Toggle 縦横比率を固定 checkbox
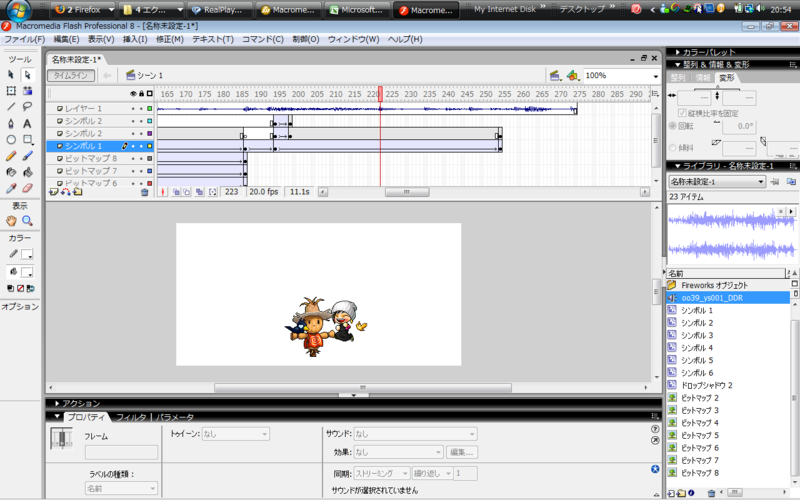 tap(682, 113)
